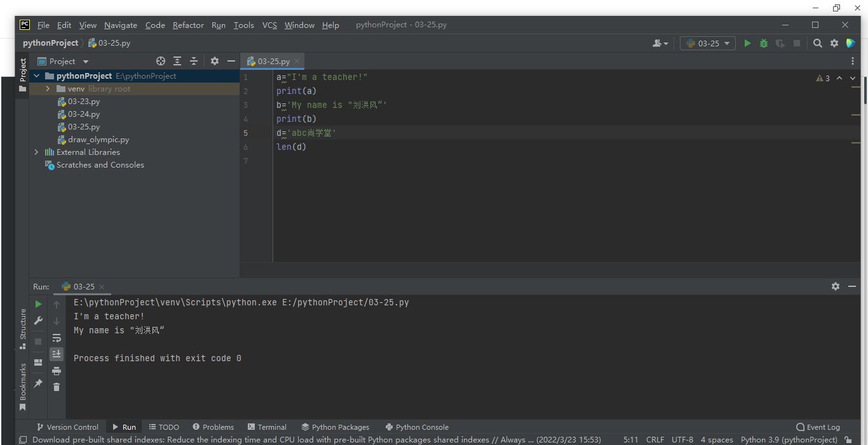This screenshot has height=445, width=868.
Task: Open the Refactor menu
Action: pyautogui.click(x=188, y=25)
